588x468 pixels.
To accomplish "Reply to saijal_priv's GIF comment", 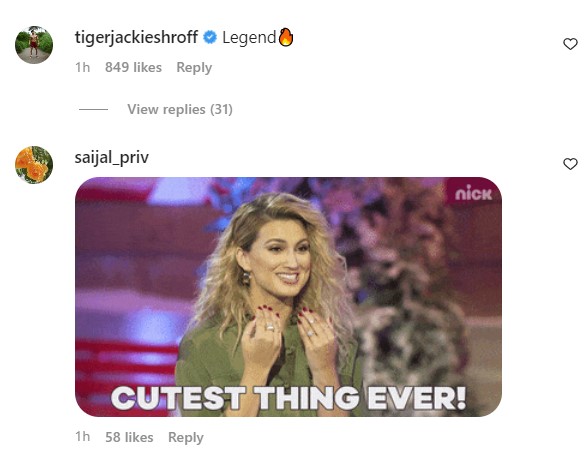I will [186, 437].
